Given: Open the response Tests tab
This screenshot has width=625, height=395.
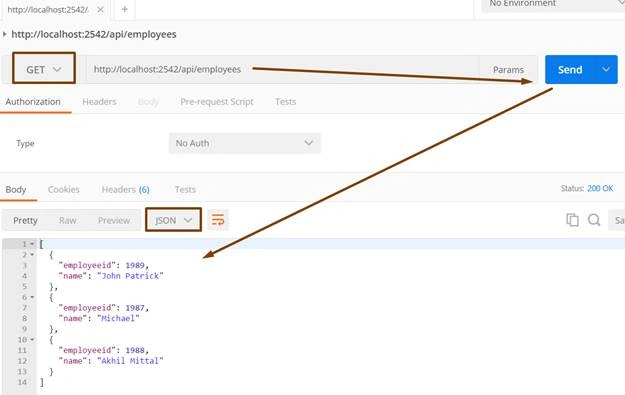Looking at the screenshot, I should pyautogui.click(x=185, y=189).
